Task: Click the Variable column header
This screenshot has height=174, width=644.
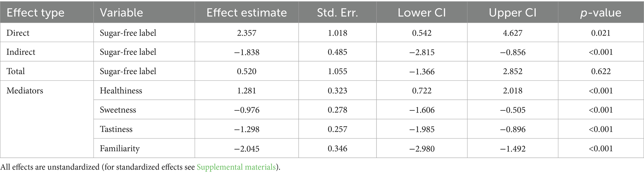Action: pos(121,12)
